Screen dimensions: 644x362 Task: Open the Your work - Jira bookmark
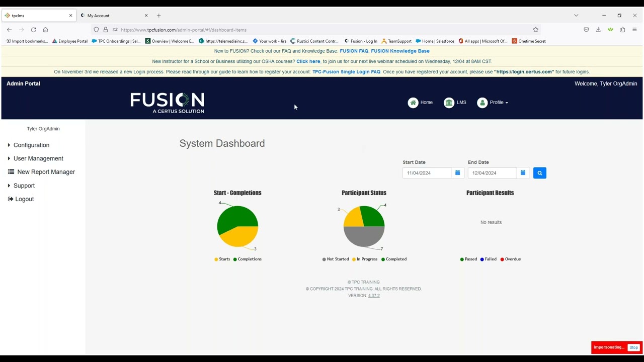[x=270, y=41]
